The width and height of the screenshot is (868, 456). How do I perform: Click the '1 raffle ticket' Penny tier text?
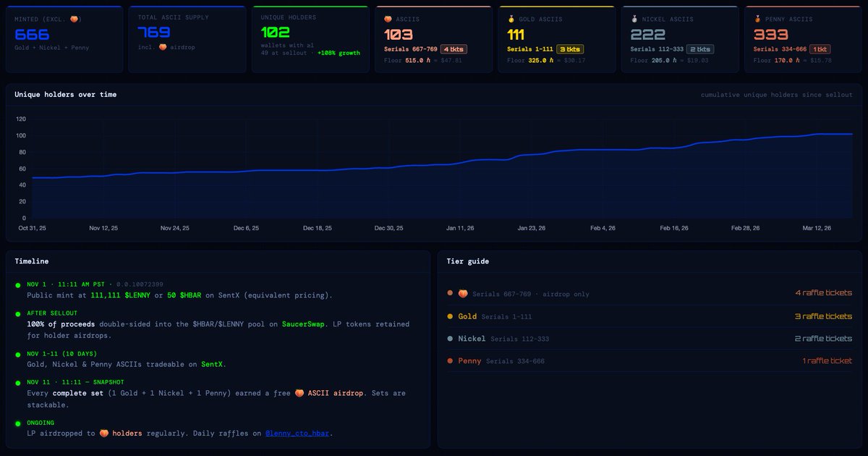point(827,360)
